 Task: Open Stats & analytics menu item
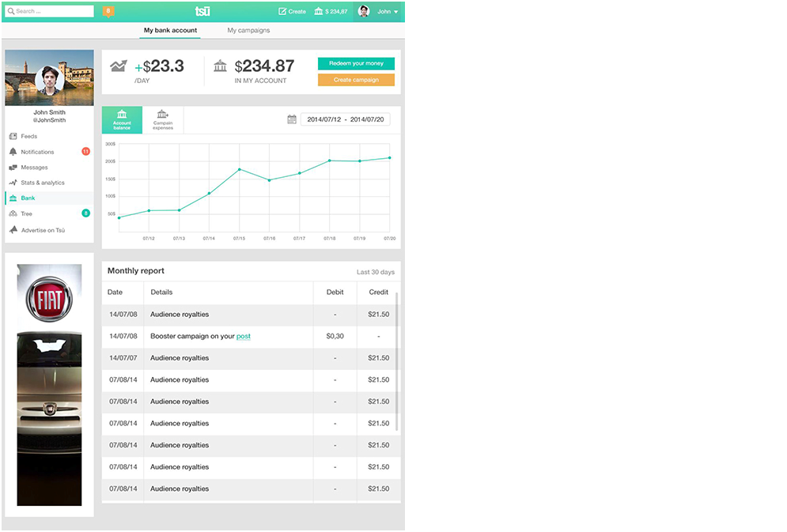tap(49, 183)
